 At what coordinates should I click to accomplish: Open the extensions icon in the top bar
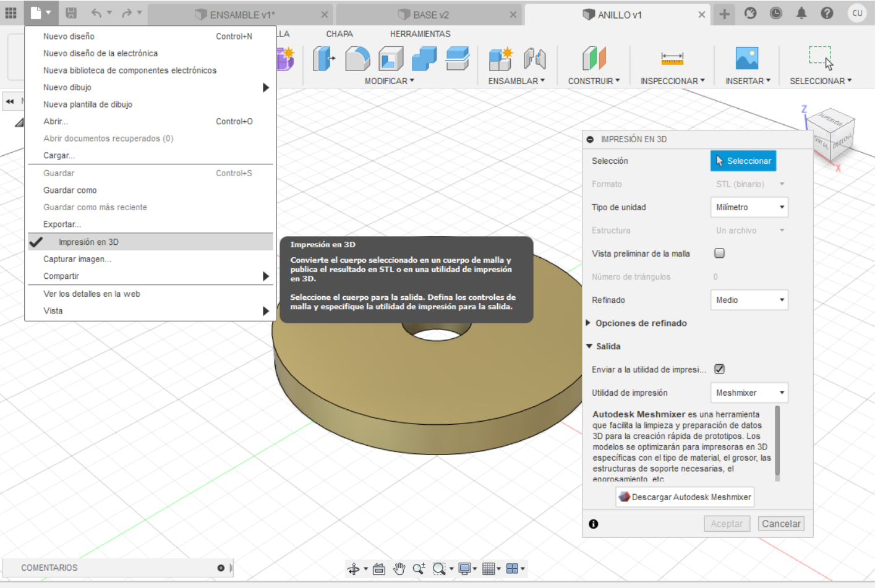pyautogui.click(x=750, y=13)
